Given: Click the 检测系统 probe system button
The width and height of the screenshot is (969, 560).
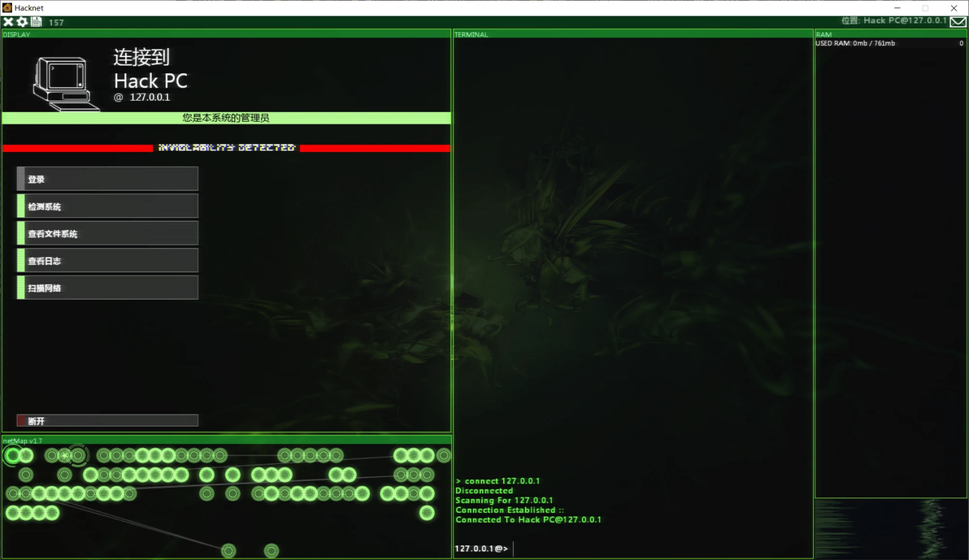Looking at the screenshot, I should click(107, 206).
